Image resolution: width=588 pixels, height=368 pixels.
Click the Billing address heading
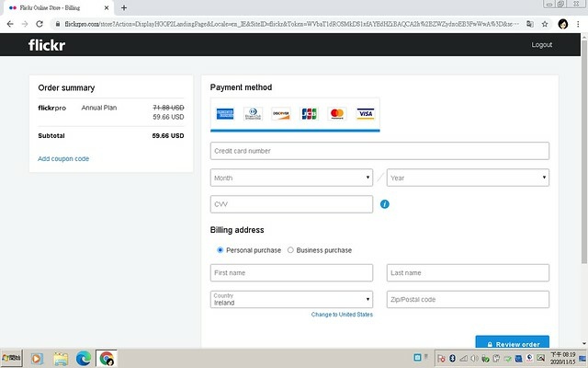pyautogui.click(x=237, y=230)
